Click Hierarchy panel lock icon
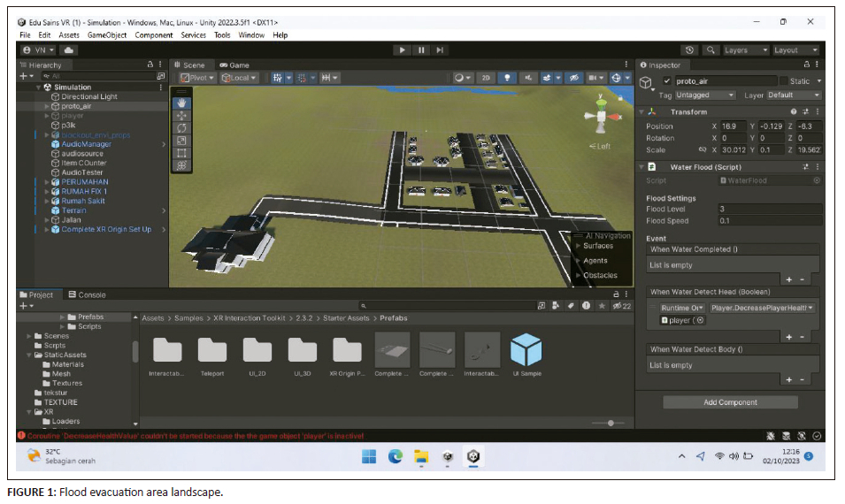 (150, 64)
